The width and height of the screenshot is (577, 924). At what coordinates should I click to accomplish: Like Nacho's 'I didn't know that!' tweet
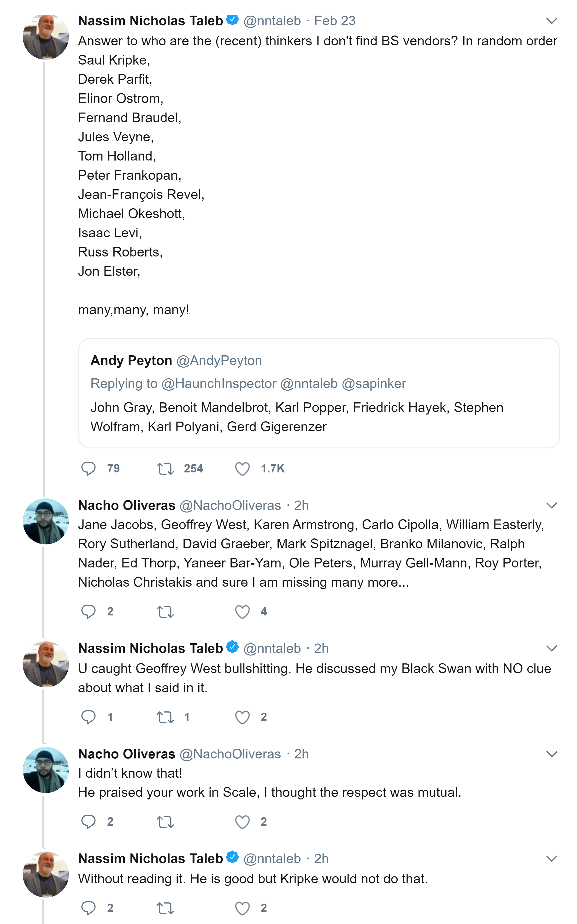pyautogui.click(x=242, y=821)
